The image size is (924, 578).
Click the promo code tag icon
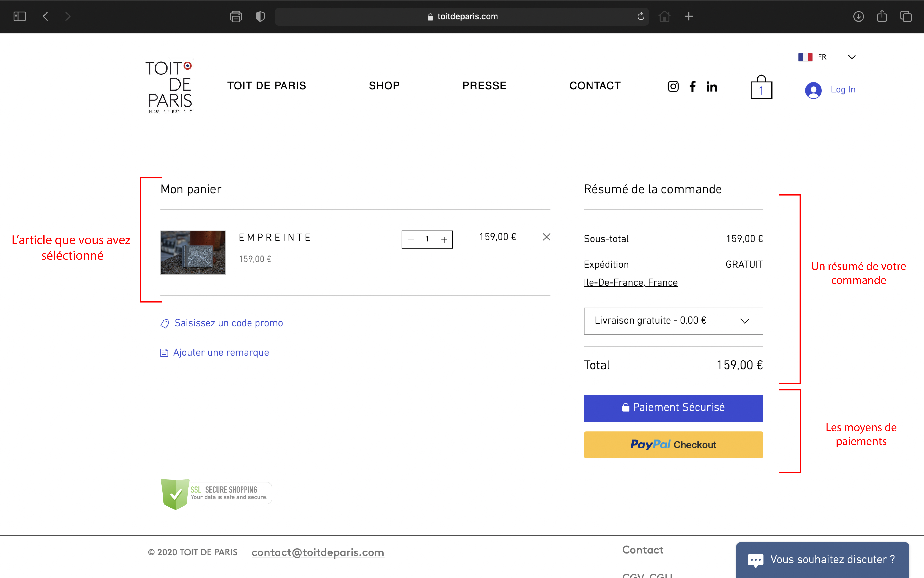[x=165, y=324]
